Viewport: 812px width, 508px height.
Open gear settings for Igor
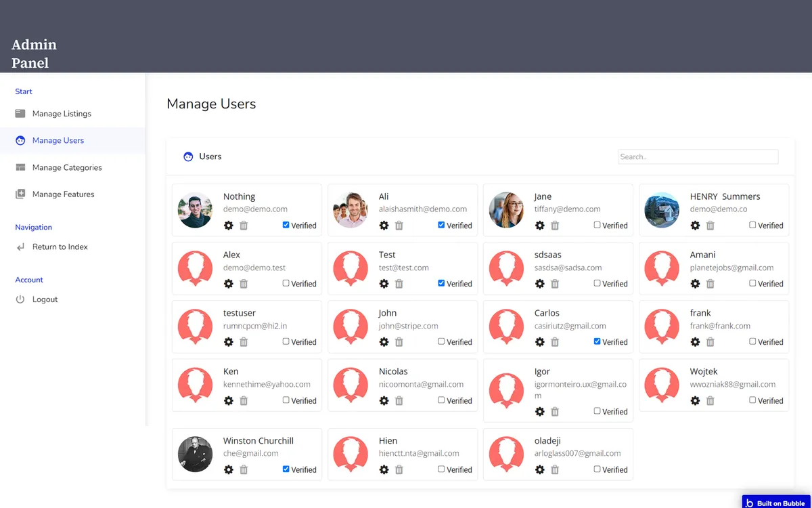540,411
